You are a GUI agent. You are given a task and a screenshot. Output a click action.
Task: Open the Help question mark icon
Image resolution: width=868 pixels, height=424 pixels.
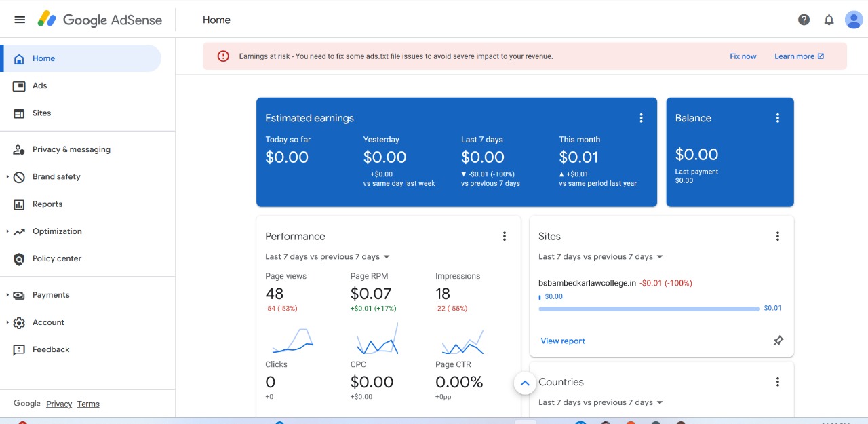[804, 20]
